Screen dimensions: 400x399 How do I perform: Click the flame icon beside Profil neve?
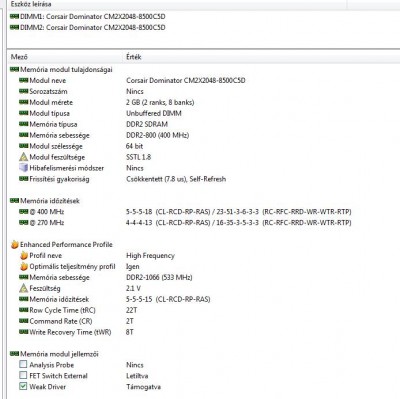pos(24,255)
